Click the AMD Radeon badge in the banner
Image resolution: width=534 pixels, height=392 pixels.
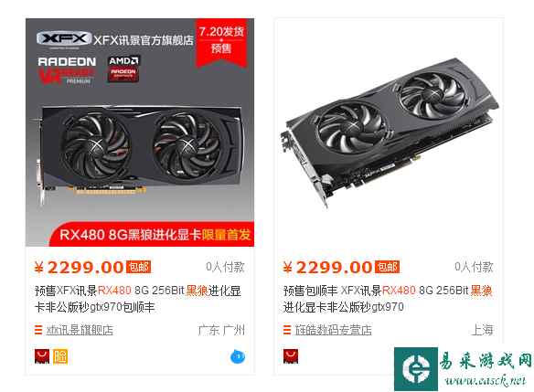tap(123, 69)
